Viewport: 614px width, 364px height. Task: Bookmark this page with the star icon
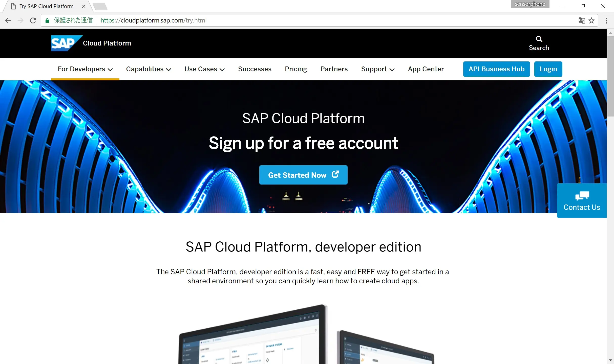(591, 20)
